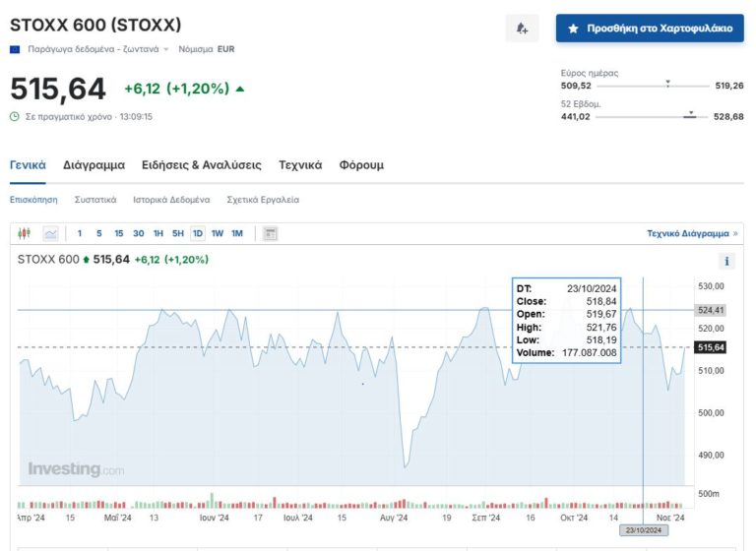756x551 pixels.
Task: Switch chart interval to 1W
Action: (218, 233)
